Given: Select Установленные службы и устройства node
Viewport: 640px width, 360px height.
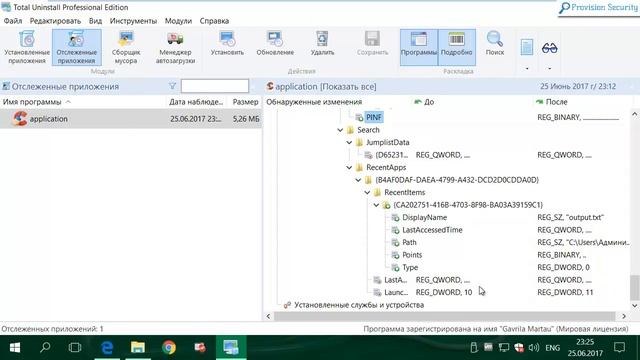Looking at the screenshot, I should point(359,305).
